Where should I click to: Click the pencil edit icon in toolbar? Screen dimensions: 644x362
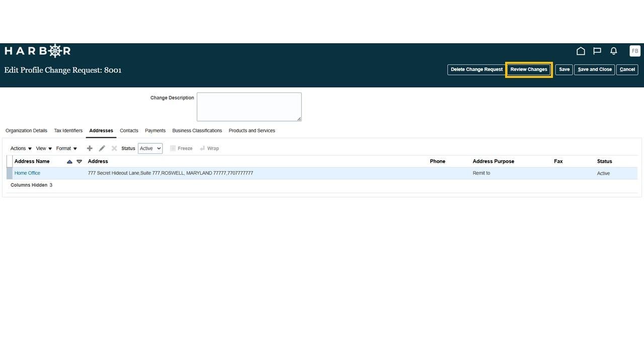[102, 148]
